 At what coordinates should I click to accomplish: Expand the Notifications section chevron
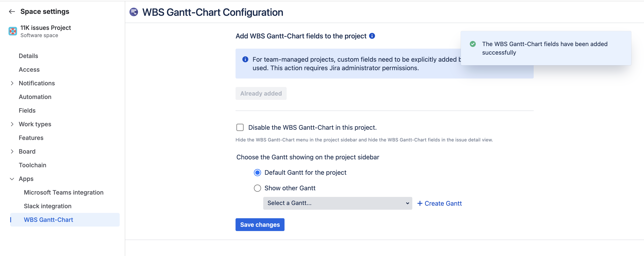(12, 83)
